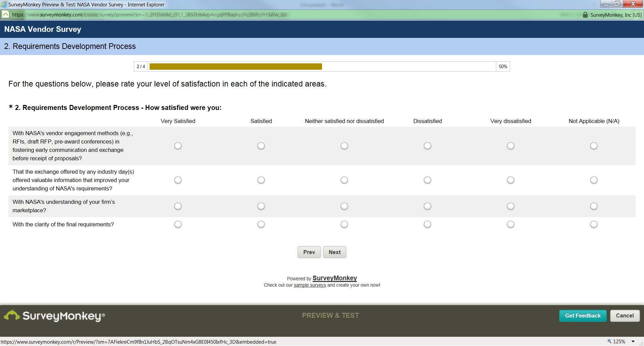This screenshot has height=346, width=644.
Task: Click the Satisfied column header
Action: tap(261, 121)
